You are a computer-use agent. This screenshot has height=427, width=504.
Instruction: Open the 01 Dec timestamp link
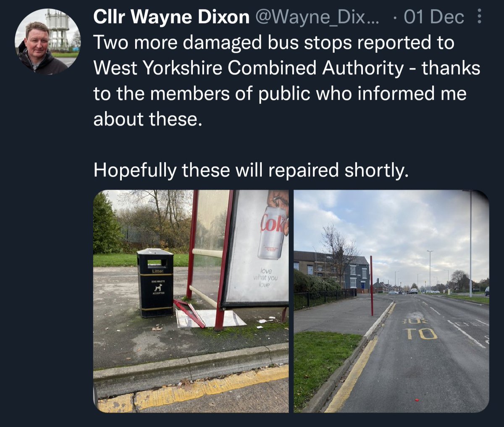click(x=434, y=18)
